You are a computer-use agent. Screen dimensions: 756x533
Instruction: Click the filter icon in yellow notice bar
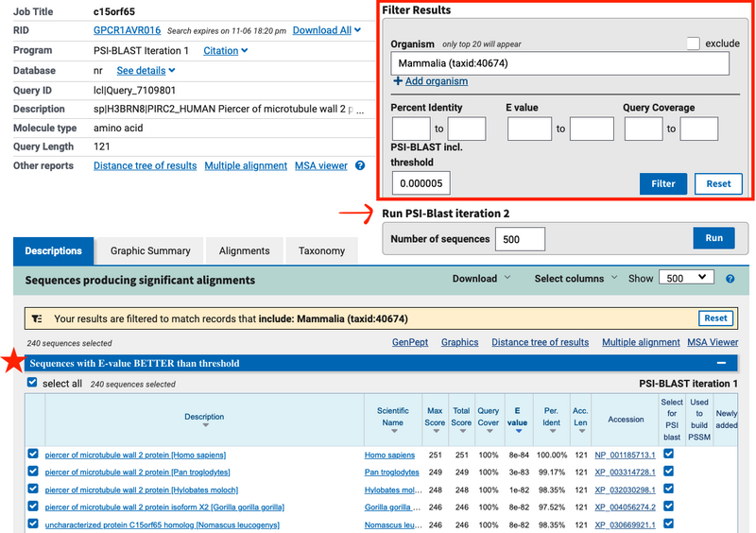pos(37,319)
